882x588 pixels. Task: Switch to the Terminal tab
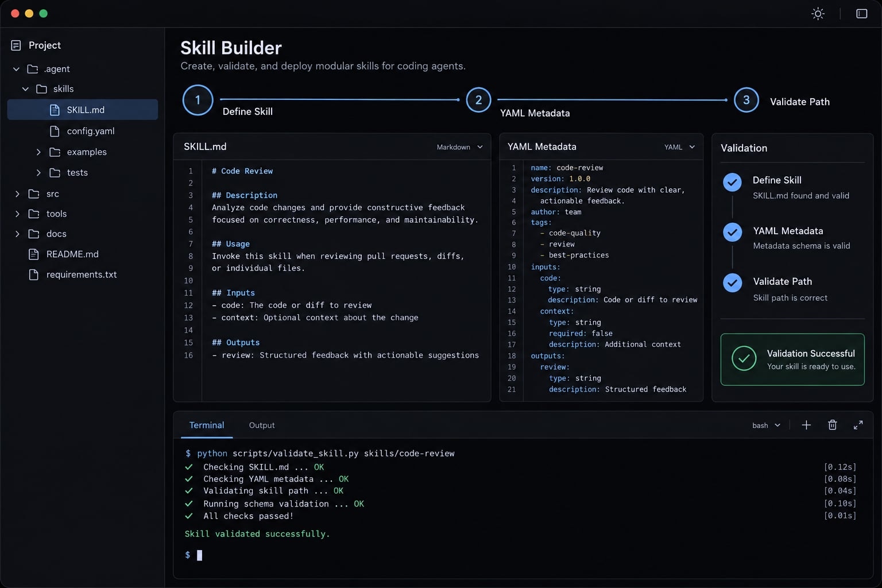tap(207, 425)
